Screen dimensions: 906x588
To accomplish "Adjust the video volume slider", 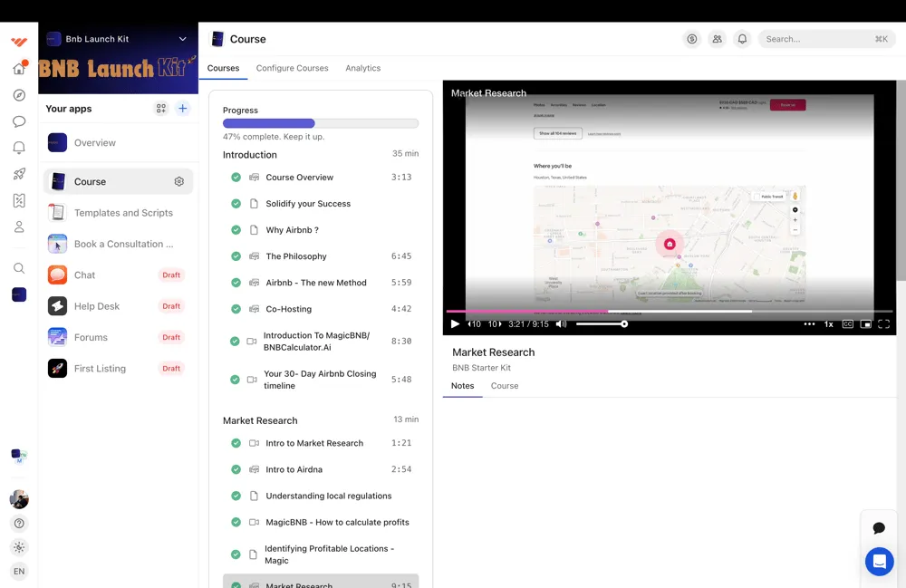I will click(602, 324).
